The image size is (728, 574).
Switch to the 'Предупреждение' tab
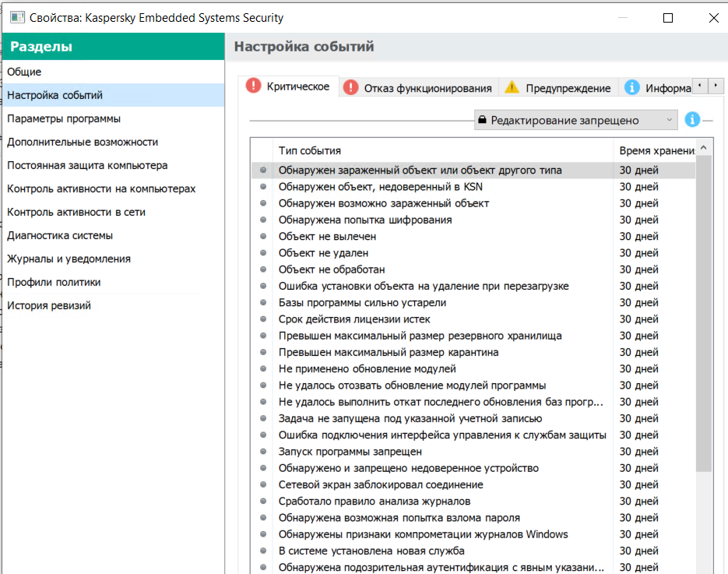coord(568,88)
